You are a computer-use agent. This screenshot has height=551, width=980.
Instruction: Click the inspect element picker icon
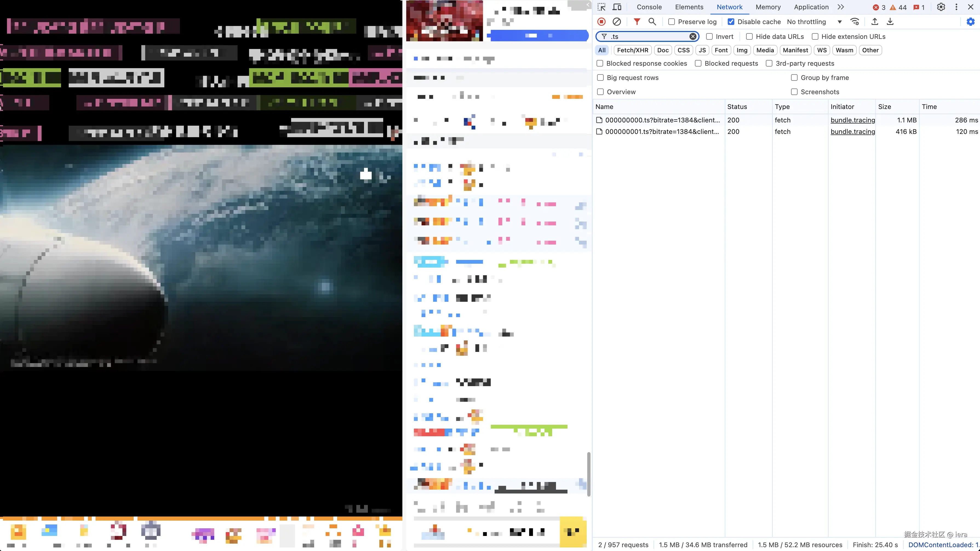(601, 7)
